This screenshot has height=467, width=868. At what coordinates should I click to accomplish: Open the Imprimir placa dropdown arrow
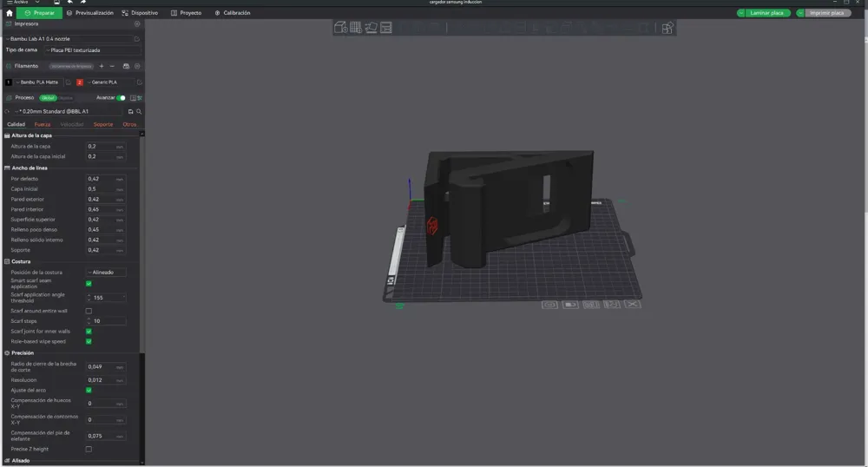[800, 13]
